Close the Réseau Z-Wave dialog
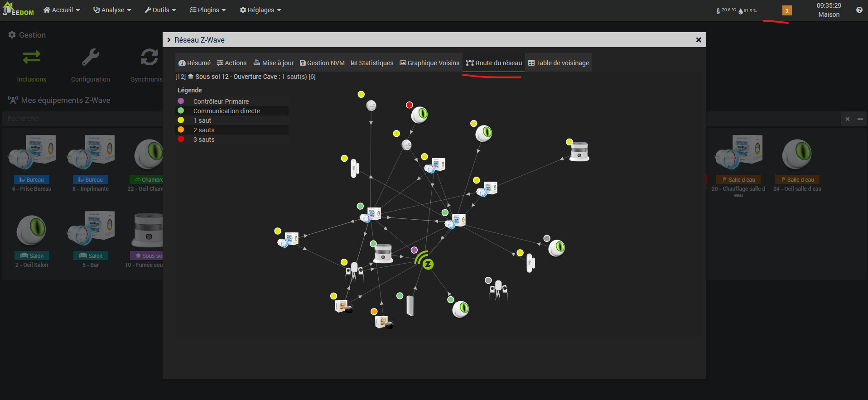The image size is (868, 400). tap(699, 40)
